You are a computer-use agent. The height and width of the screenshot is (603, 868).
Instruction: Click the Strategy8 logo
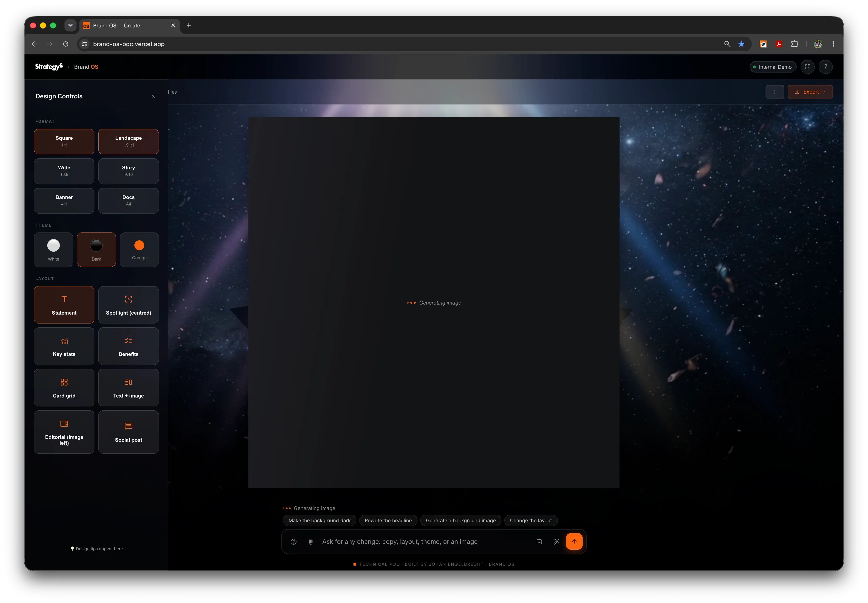point(49,67)
